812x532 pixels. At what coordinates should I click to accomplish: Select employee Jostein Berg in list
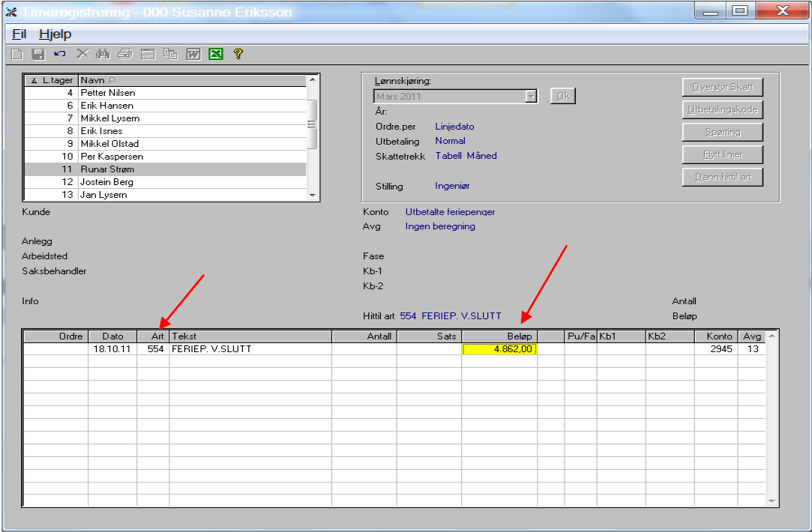click(x=165, y=182)
